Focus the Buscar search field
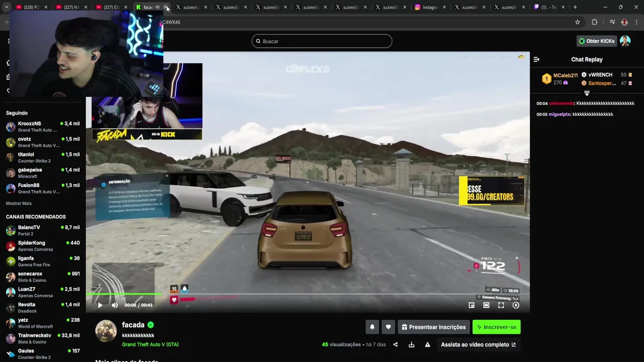The width and height of the screenshot is (644, 362). click(322, 41)
